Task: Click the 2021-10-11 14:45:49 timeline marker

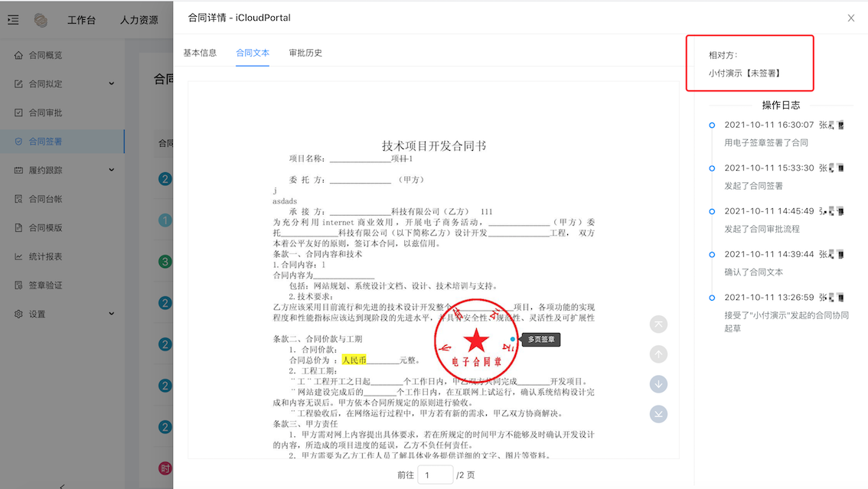Action: (x=712, y=211)
